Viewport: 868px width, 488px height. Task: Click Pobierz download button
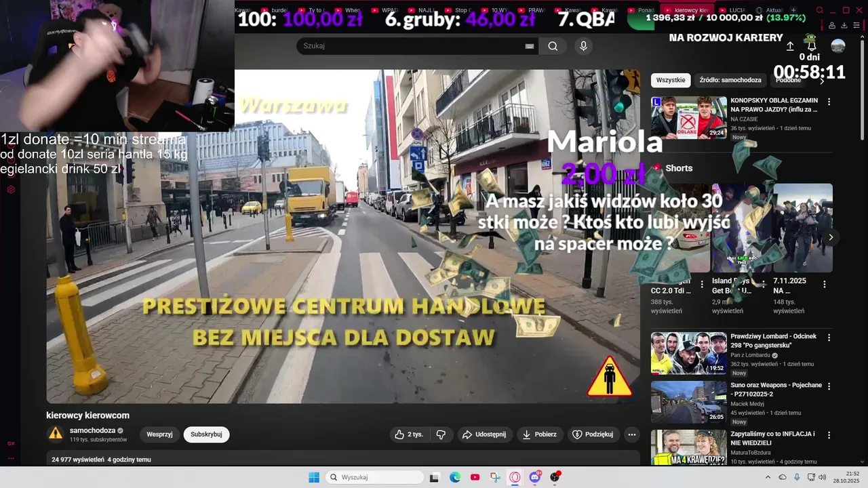pos(539,434)
